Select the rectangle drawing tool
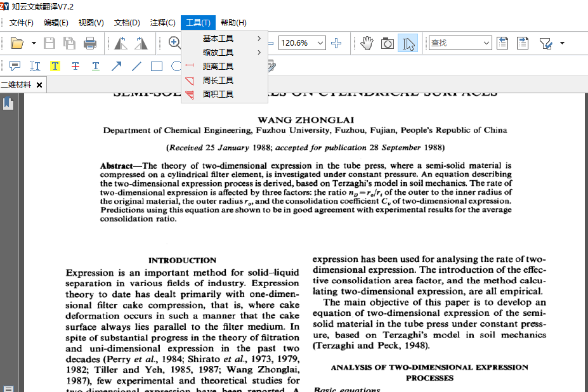Viewport: 588px width, 392px height. click(157, 67)
